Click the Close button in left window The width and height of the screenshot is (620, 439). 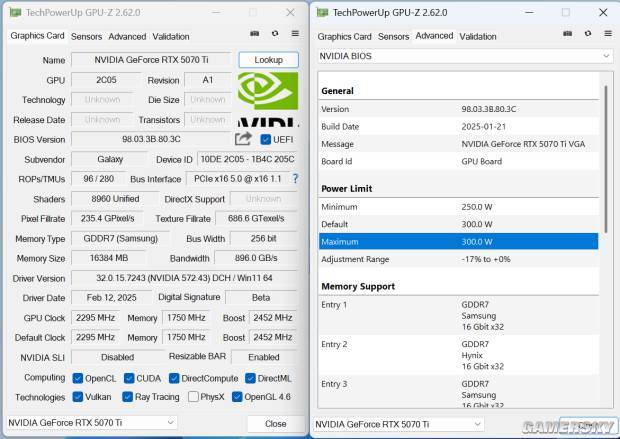point(276,424)
